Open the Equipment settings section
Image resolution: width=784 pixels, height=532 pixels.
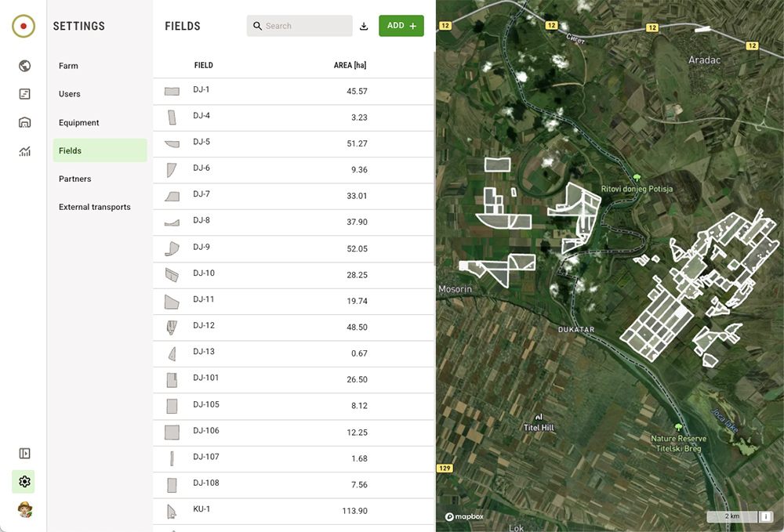click(100, 122)
